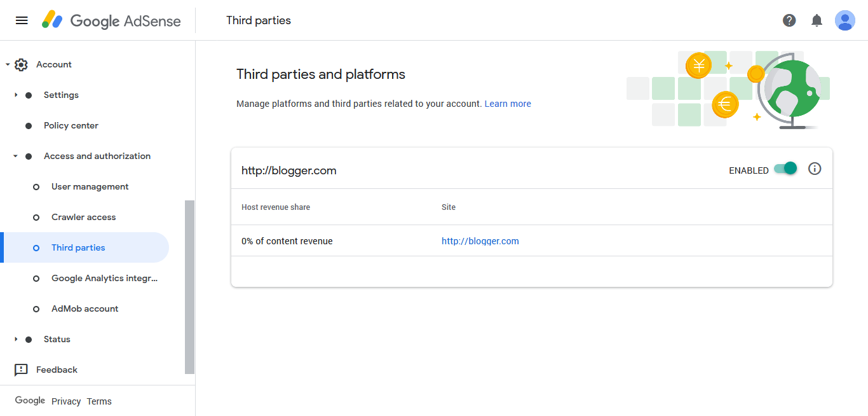Open the http://blogger.com site link
This screenshot has width=868, height=416.
(480, 241)
